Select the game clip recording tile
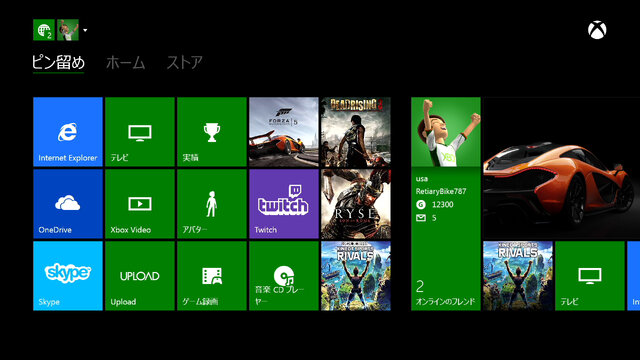The height and width of the screenshot is (360, 640). point(212,276)
